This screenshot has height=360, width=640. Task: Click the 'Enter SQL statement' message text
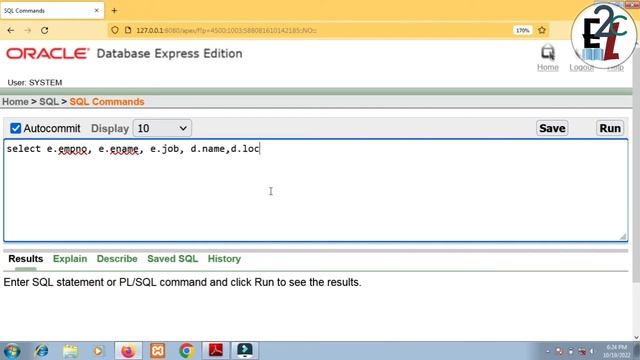point(182,282)
